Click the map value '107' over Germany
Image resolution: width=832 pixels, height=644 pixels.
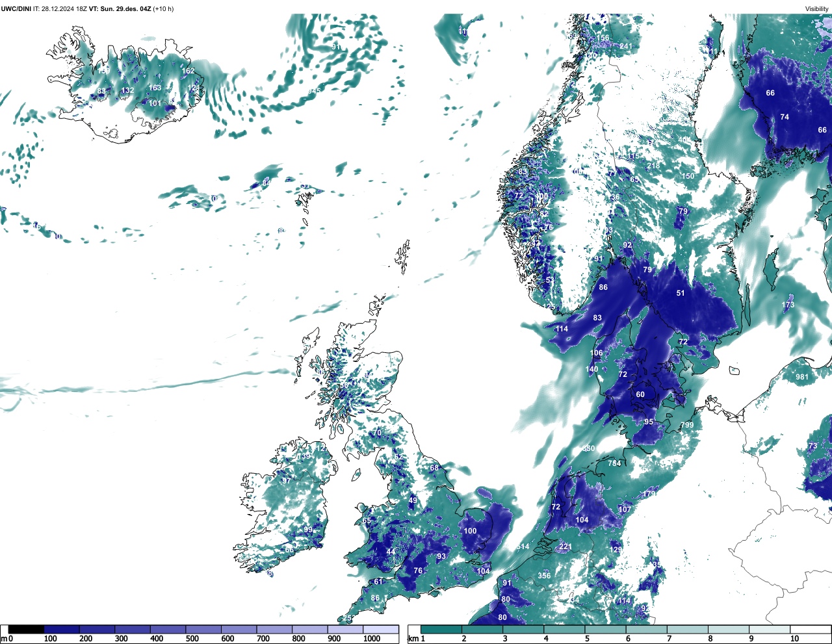click(x=624, y=509)
